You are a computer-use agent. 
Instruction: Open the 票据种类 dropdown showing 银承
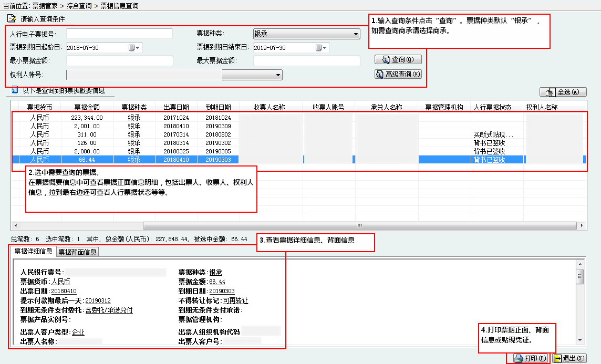pos(355,34)
